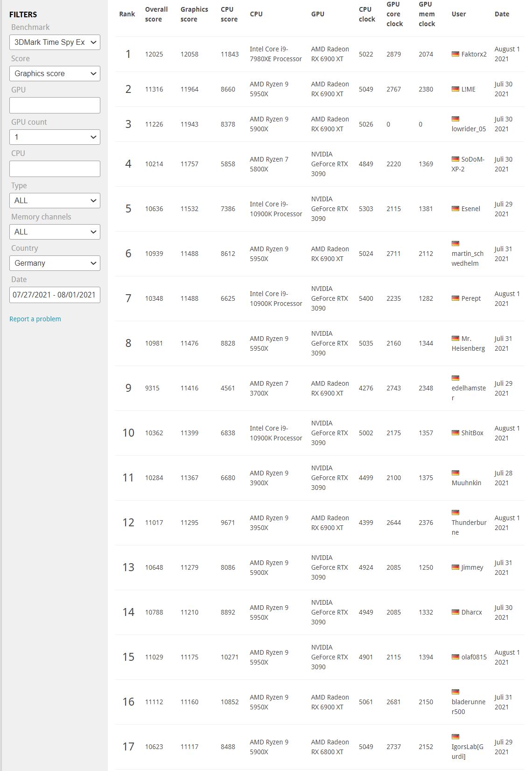Open user Faktorx2's result
532x771 pixels.
coord(474,54)
